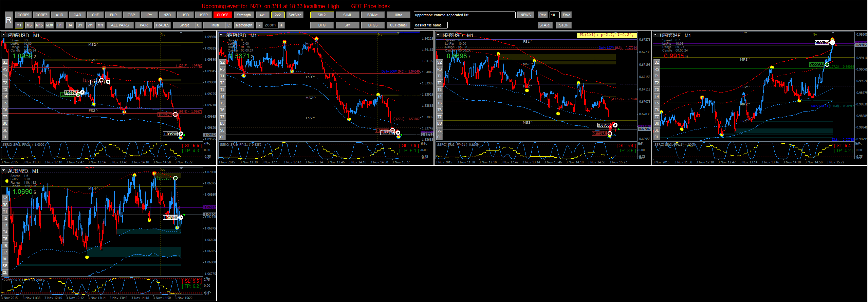Click the C button next to Multi
The height and width of the screenshot is (302, 868).
pyautogui.click(x=229, y=25)
